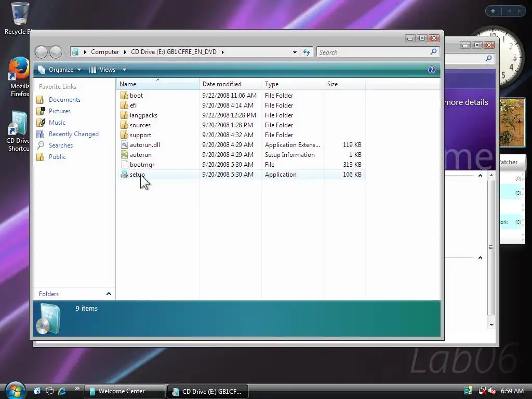The height and width of the screenshot is (399, 532).
Task: Select the autorun.dll file icon
Action: 124,144
